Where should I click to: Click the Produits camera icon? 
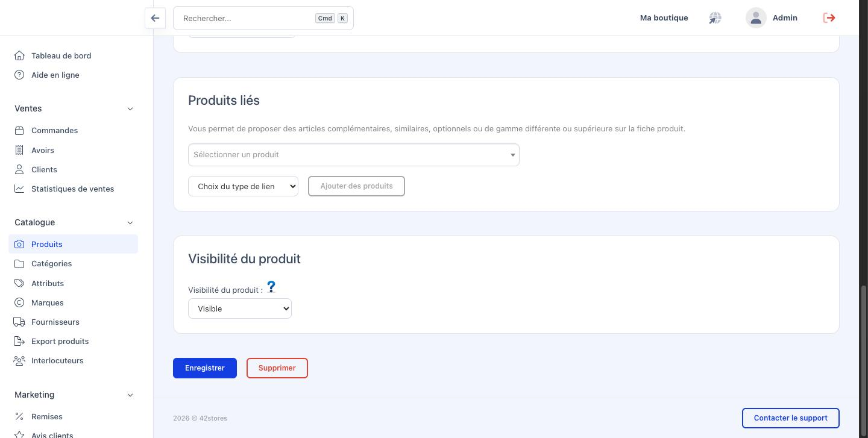[19, 244]
